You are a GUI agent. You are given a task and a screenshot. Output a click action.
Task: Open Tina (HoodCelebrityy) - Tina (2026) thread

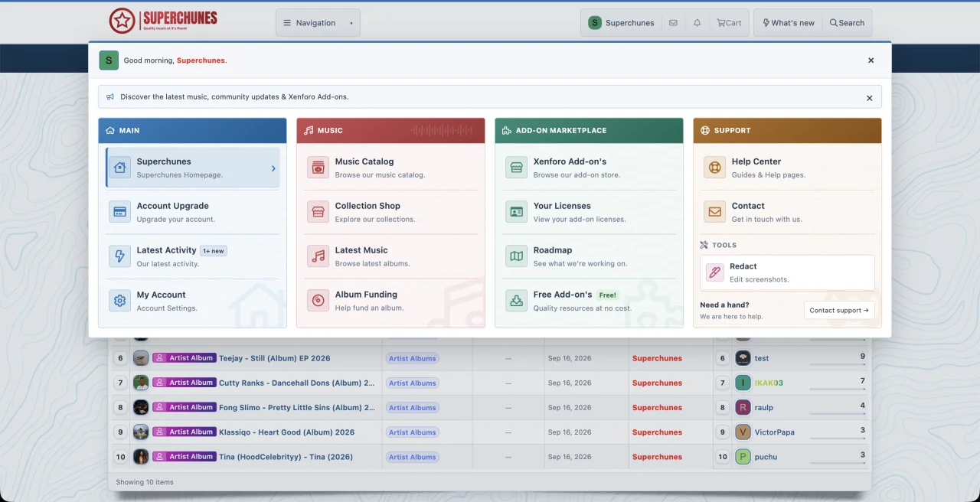(286, 457)
